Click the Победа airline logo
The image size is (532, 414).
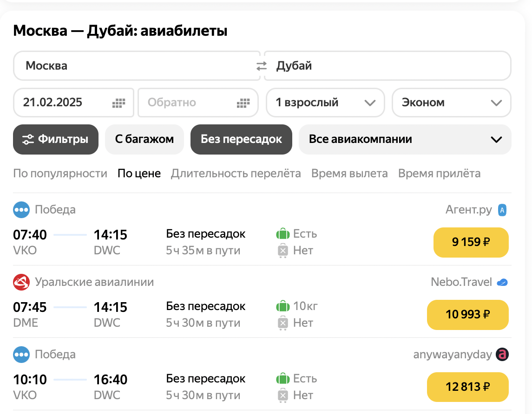[x=20, y=210]
